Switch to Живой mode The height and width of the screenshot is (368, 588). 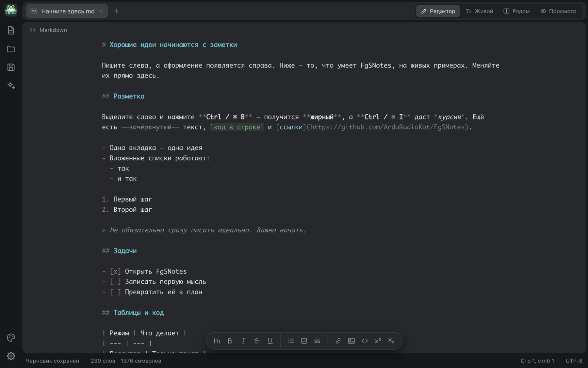tap(479, 11)
